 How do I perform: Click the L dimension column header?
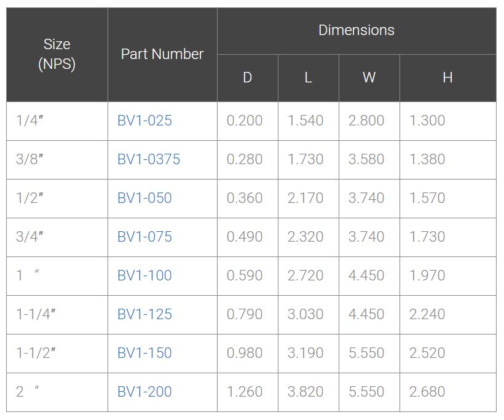pos(308,77)
